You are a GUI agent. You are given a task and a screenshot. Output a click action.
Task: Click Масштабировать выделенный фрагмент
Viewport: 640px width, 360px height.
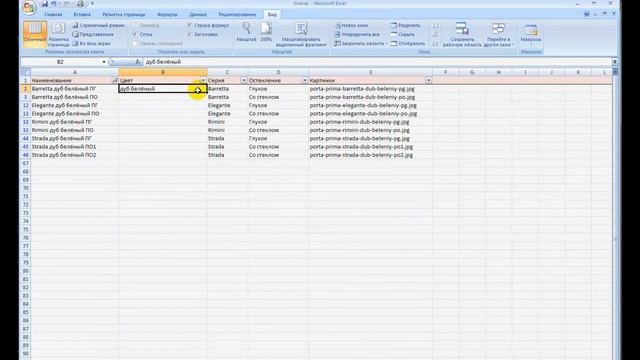coord(301,34)
